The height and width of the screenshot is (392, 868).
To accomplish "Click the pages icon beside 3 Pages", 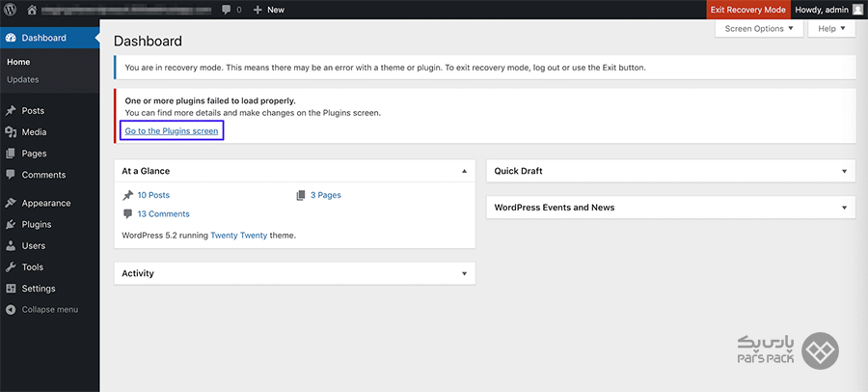I will [301, 195].
